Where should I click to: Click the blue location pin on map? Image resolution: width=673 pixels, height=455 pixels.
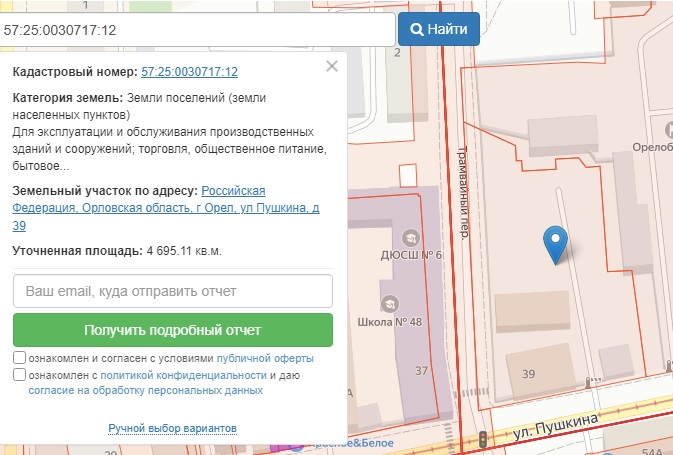(x=554, y=242)
